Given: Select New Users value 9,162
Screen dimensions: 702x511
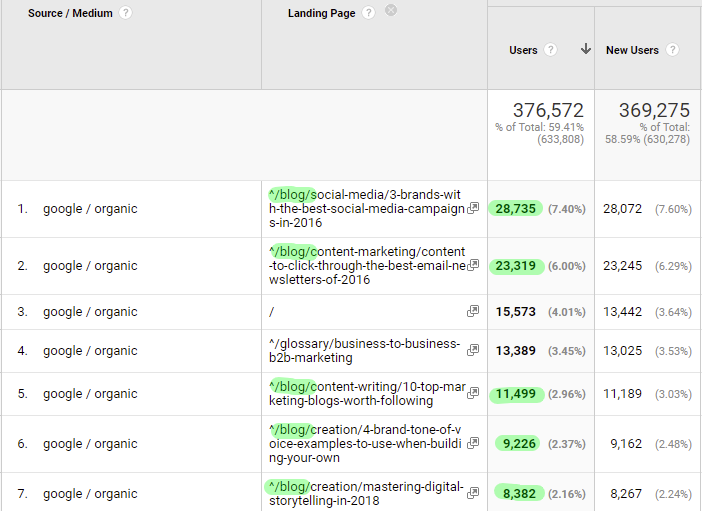Looking at the screenshot, I should pos(626,444).
